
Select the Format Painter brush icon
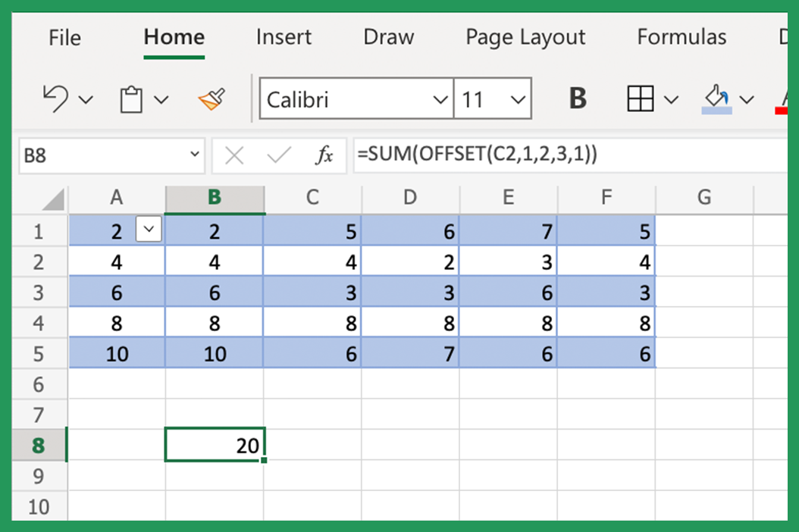tap(212, 99)
